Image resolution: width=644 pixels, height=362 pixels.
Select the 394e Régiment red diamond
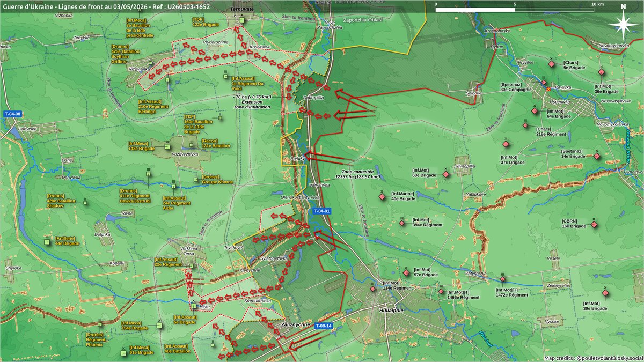point(401,223)
